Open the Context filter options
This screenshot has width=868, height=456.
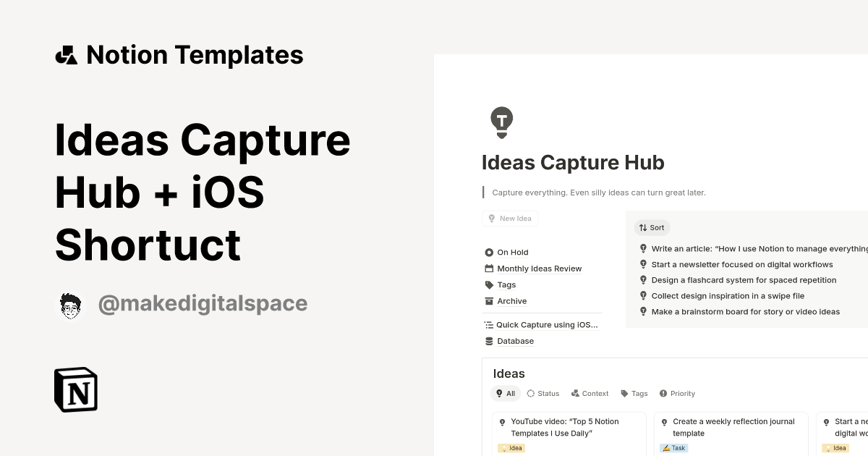pos(590,393)
